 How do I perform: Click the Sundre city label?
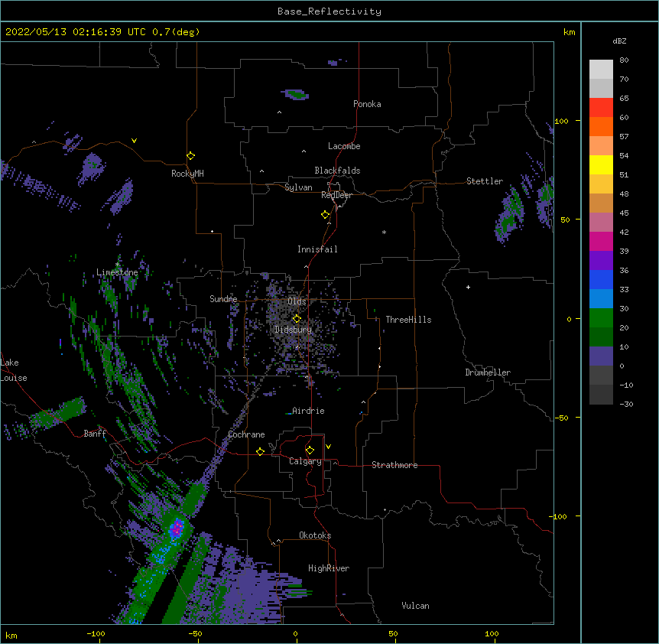(x=223, y=299)
